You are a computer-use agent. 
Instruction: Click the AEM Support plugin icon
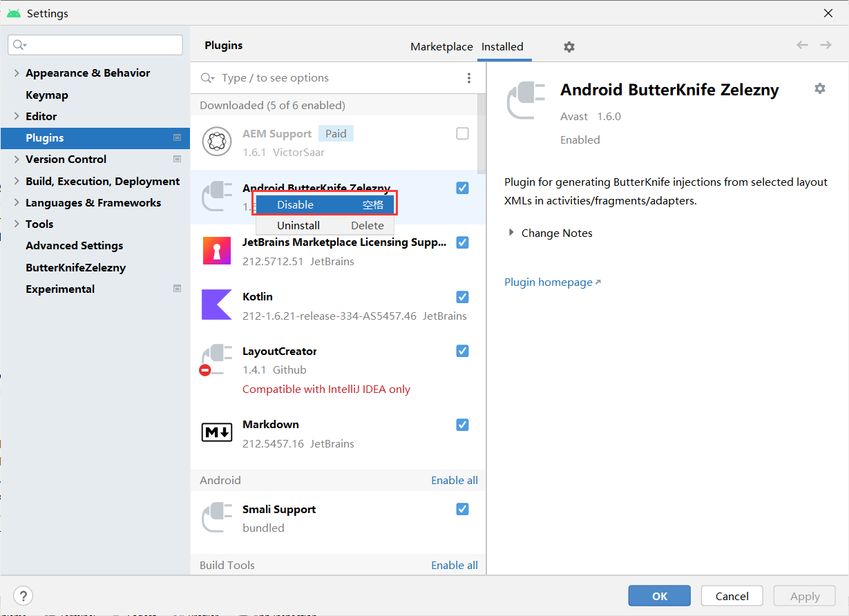216,141
